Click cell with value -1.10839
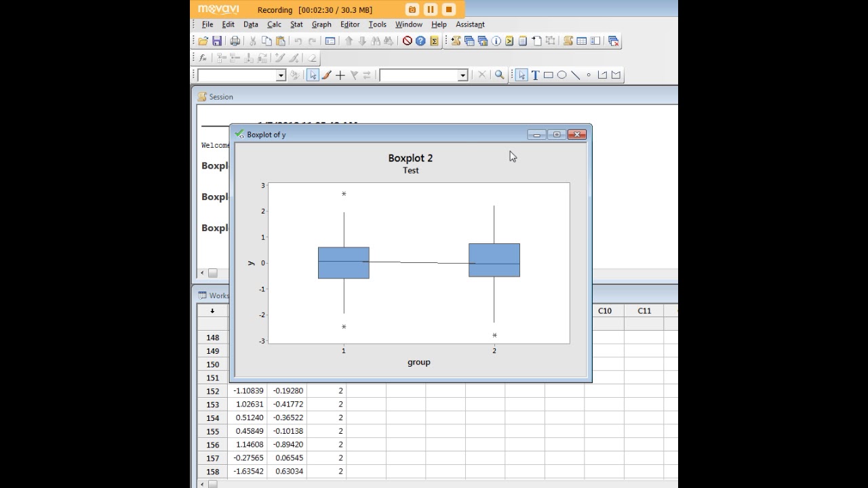The image size is (868, 488). pos(248,391)
